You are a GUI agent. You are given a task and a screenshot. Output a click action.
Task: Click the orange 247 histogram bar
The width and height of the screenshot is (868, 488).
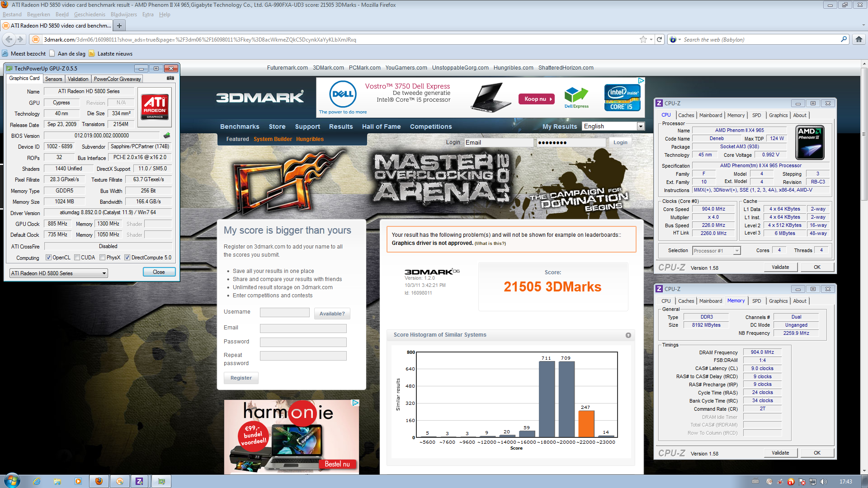[586, 423]
